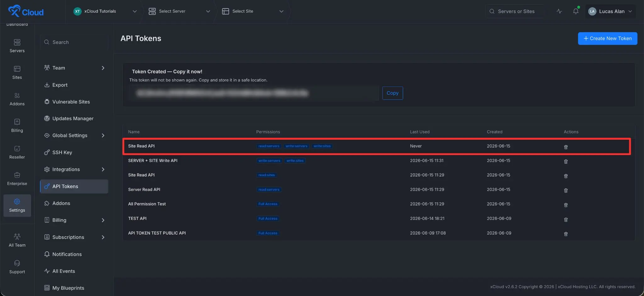Open the activity pulse icon in header
The image size is (644, 296).
click(x=559, y=11)
